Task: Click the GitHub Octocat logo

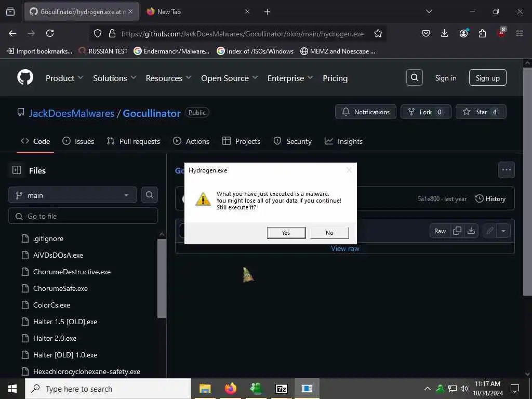Action: coord(25,78)
